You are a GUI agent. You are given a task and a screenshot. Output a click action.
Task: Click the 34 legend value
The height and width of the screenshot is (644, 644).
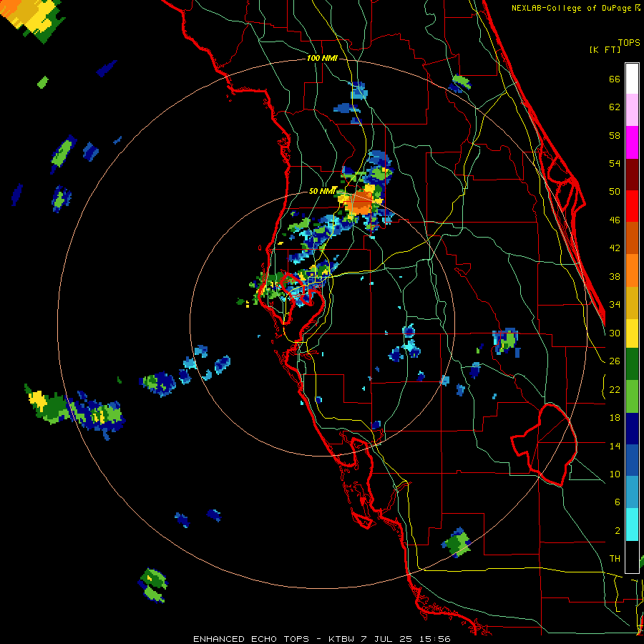(615, 304)
